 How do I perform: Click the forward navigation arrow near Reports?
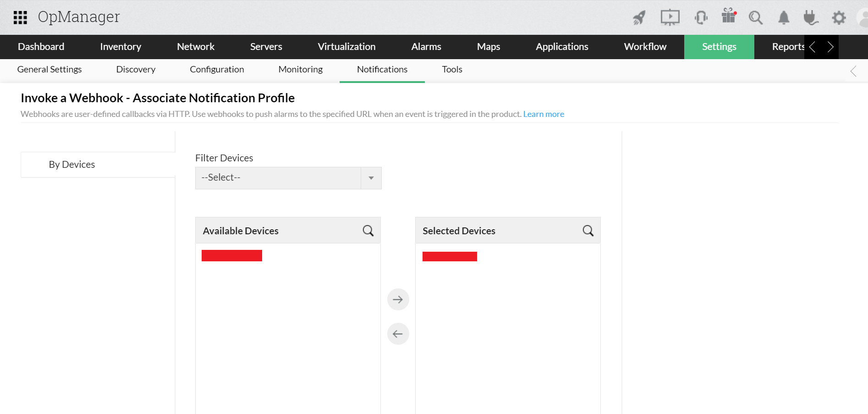click(830, 47)
